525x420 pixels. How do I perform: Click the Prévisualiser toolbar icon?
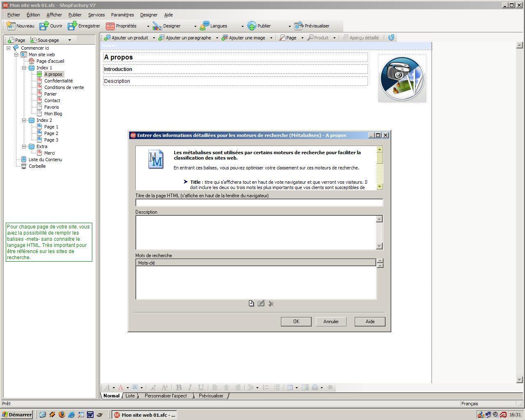tap(299, 26)
